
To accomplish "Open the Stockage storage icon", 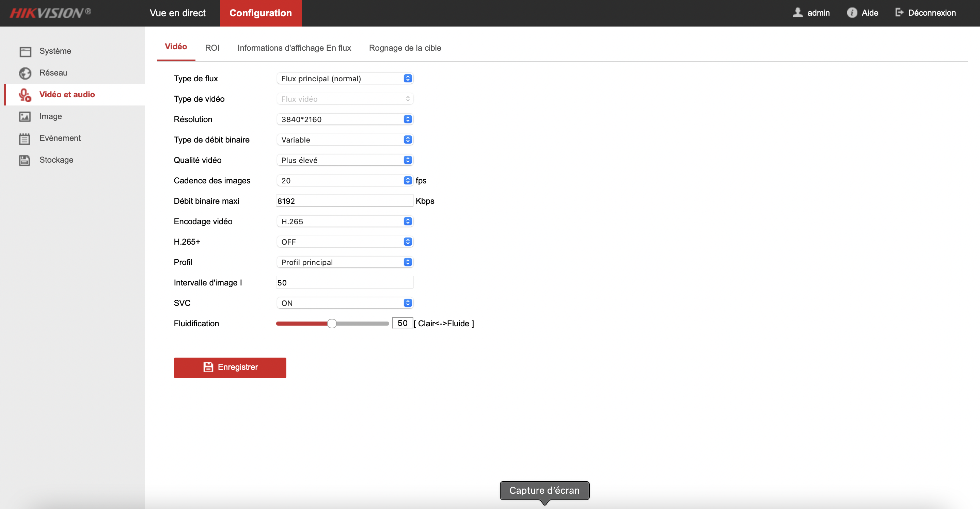I will coord(25,160).
